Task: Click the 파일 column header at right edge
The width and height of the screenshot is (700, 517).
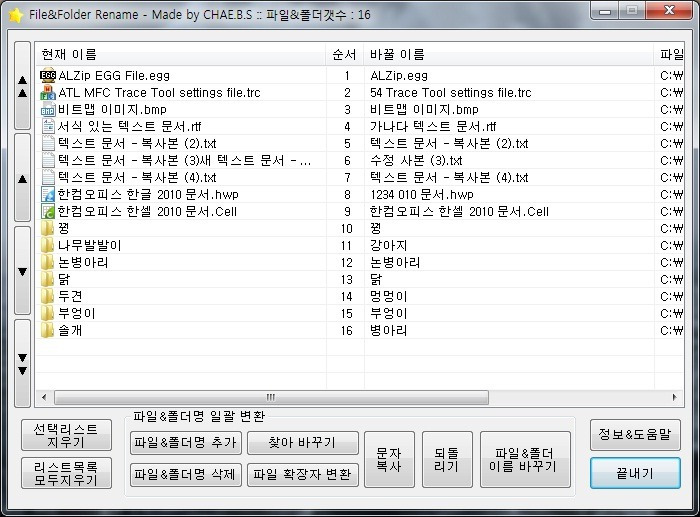Action: point(669,54)
